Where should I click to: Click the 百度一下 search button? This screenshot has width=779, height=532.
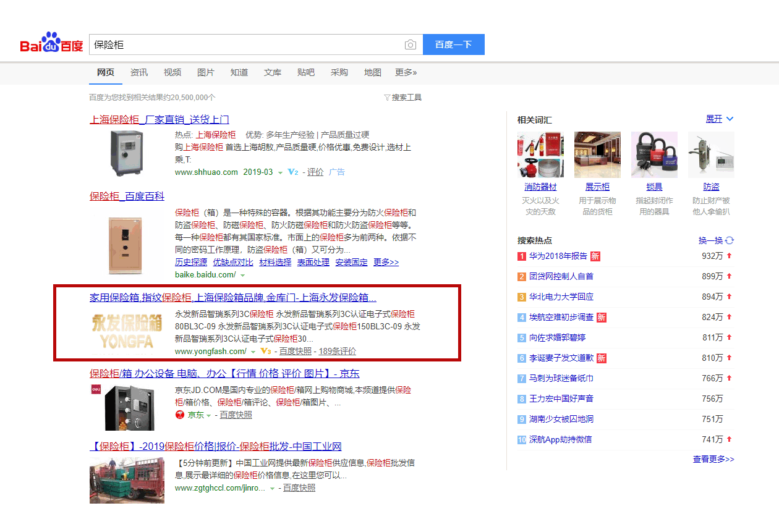pyautogui.click(x=453, y=44)
